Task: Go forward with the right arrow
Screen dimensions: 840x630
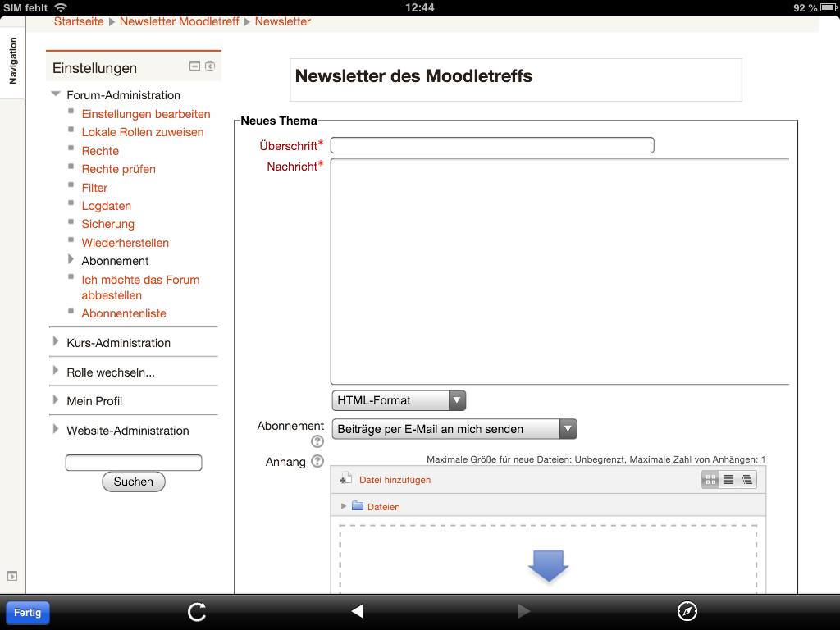Action: (x=524, y=611)
